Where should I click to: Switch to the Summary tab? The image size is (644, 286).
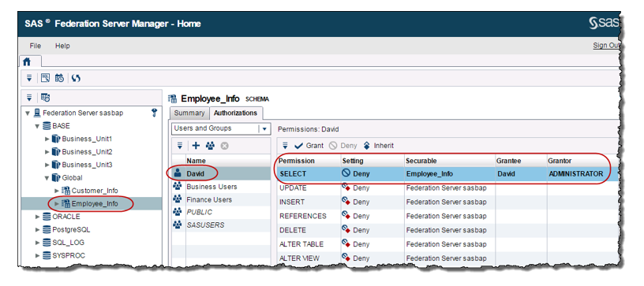(x=189, y=113)
